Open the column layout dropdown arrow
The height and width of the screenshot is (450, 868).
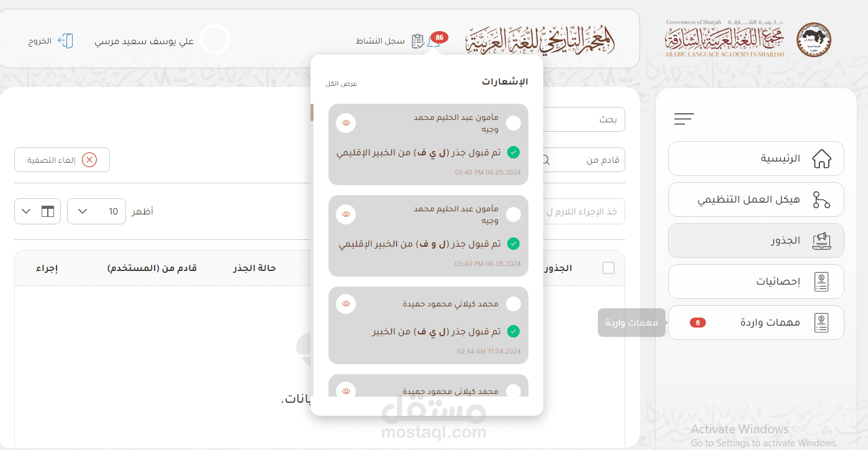pos(26,211)
